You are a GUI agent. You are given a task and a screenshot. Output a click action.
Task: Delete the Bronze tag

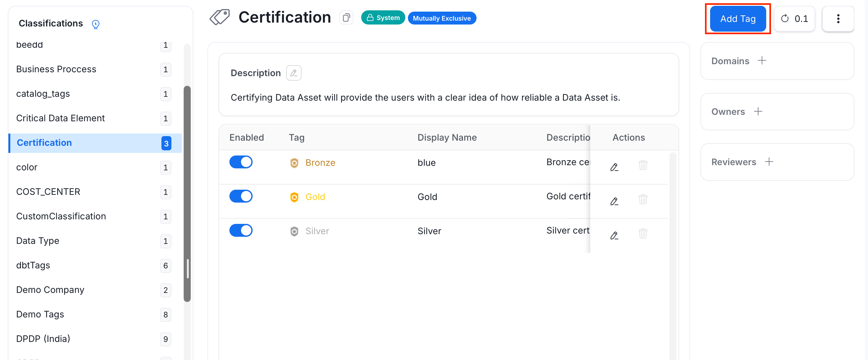point(643,165)
